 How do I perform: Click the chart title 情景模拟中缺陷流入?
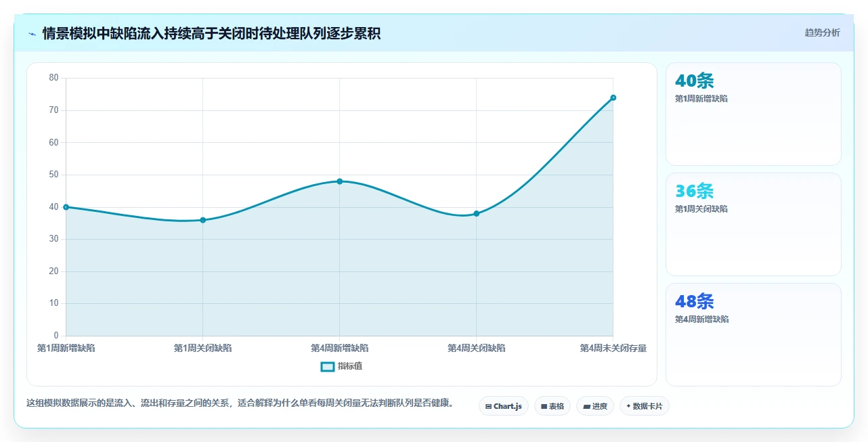[211, 33]
